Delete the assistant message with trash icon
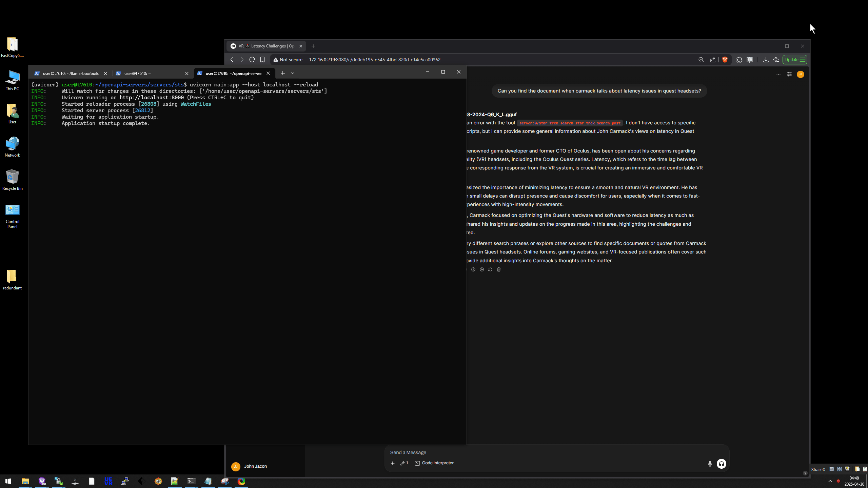The height and width of the screenshot is (488, 868). 499,269
